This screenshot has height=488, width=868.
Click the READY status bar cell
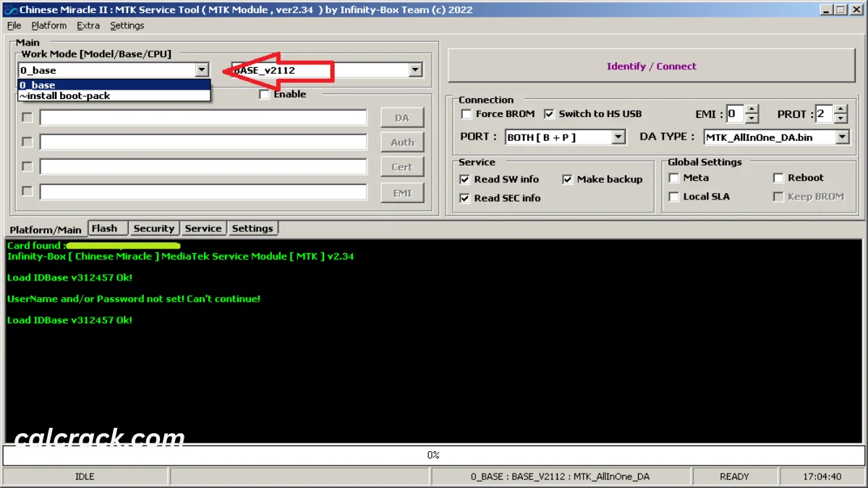[x=734, y=476]
